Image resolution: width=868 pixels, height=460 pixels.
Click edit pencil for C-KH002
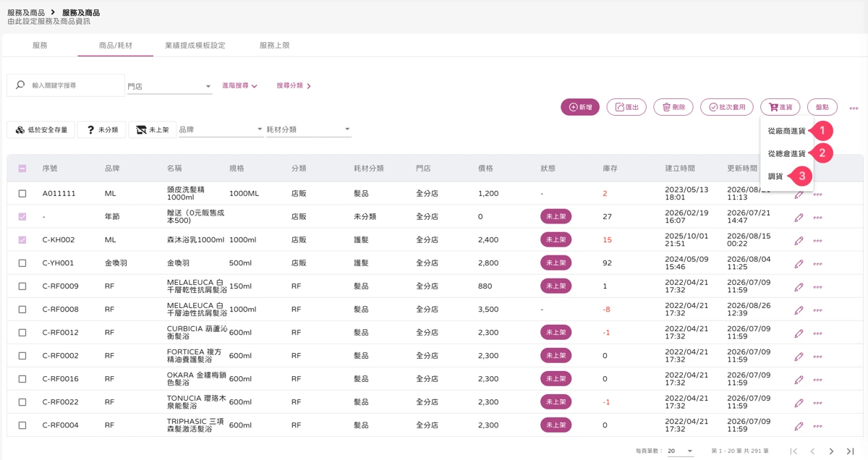(799, 240)
